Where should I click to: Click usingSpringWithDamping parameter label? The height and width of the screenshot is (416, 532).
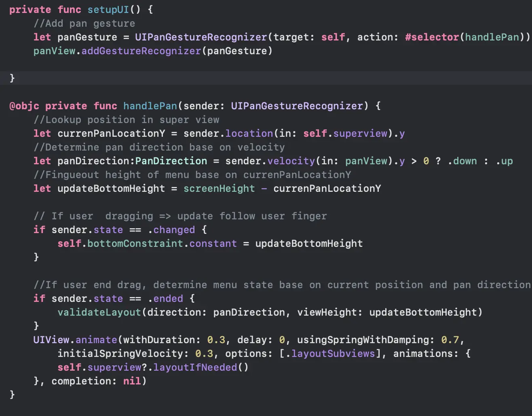pyautogui.click(x=366, y=340)
